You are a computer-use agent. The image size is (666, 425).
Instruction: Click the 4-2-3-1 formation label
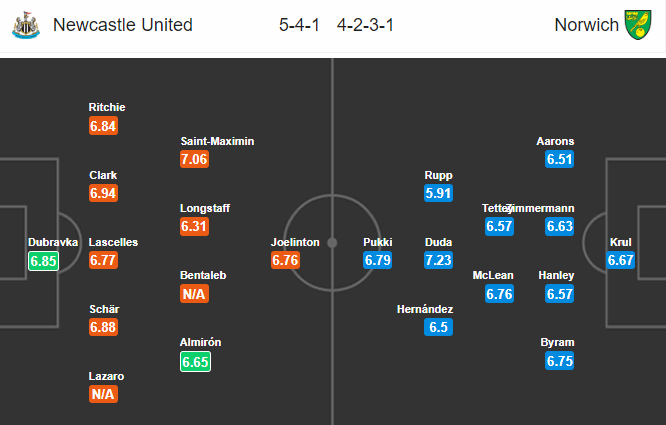coord(365,25)
